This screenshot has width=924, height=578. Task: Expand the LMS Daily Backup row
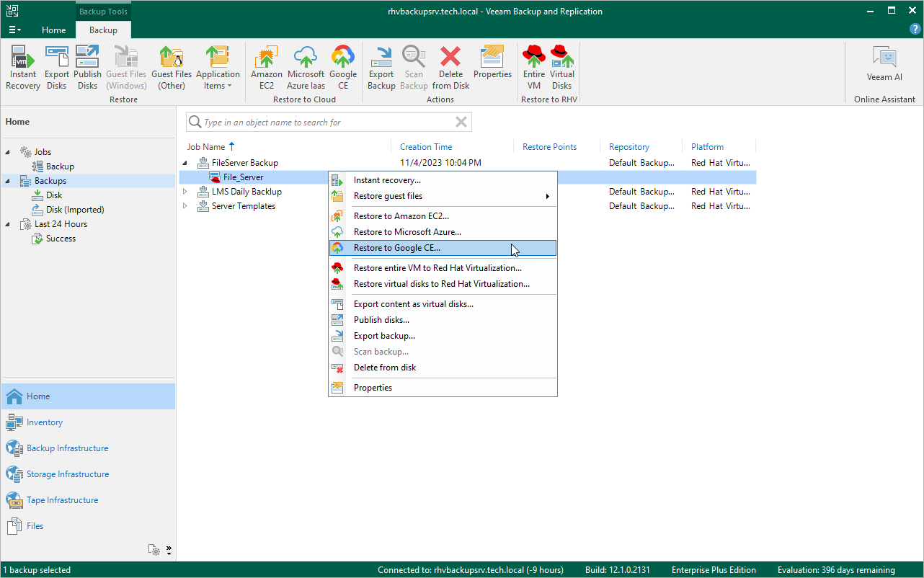click(x=185, y=192)
